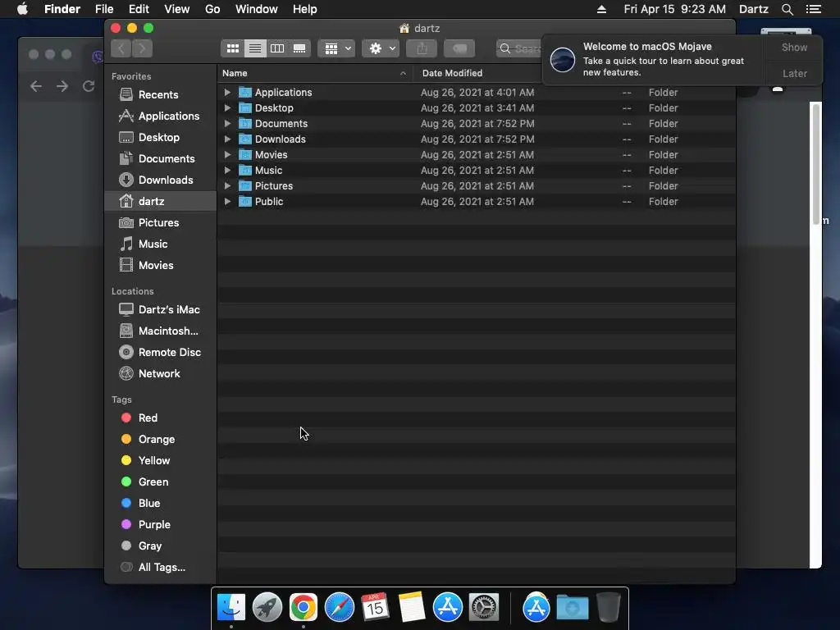Click Show on the Mojave notification
Image resolution: width=840 pixels, height=630 pixels.
click(x=794, y=48)
